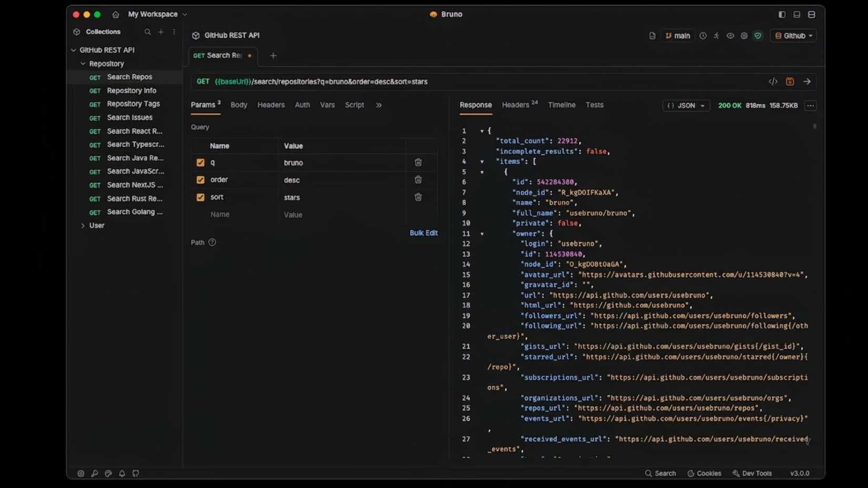
Task: Open the key secrets icon in the status bar
Action: 95,474
